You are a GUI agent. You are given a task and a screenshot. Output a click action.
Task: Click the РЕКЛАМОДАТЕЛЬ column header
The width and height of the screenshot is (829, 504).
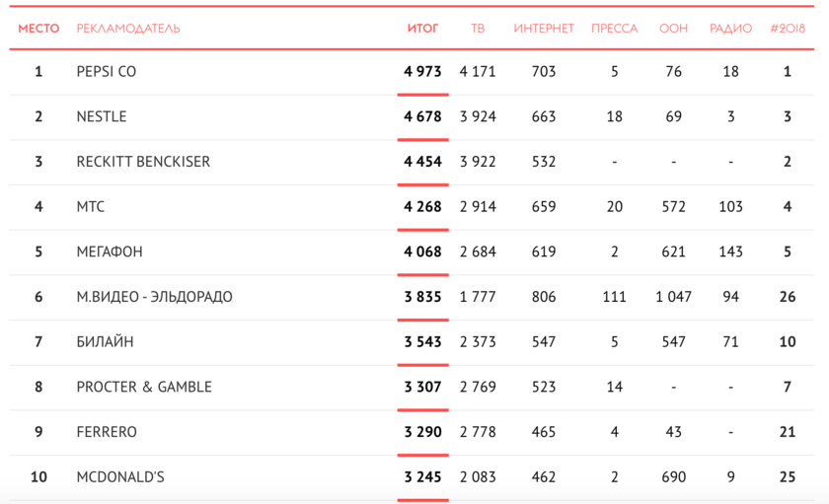pyautogui.click(x=128, y=29)
